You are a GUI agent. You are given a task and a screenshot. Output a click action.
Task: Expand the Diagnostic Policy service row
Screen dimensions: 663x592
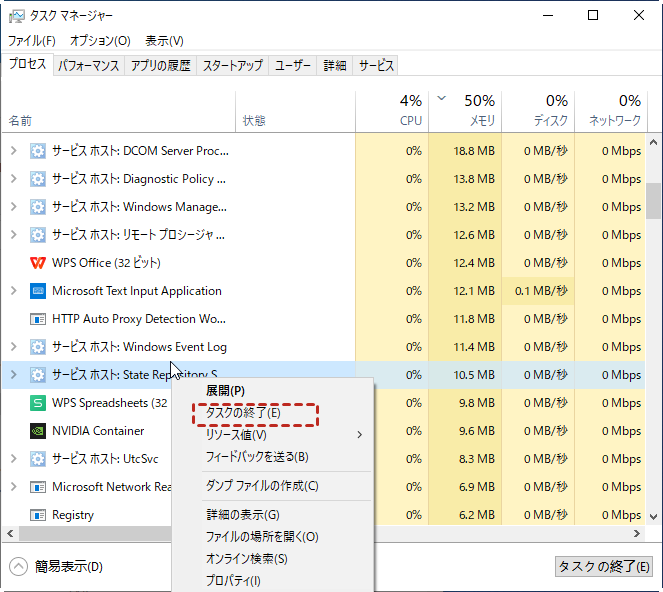tap(14, 178)
